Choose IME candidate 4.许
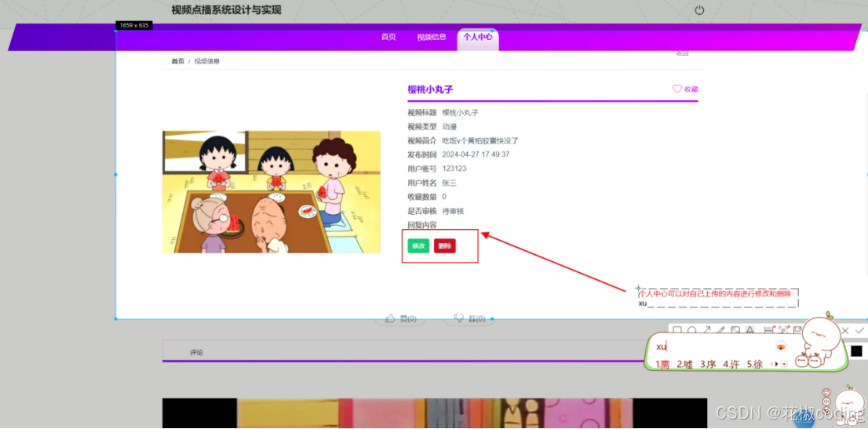The image size is (868, 429). click(x=731, y=364)
